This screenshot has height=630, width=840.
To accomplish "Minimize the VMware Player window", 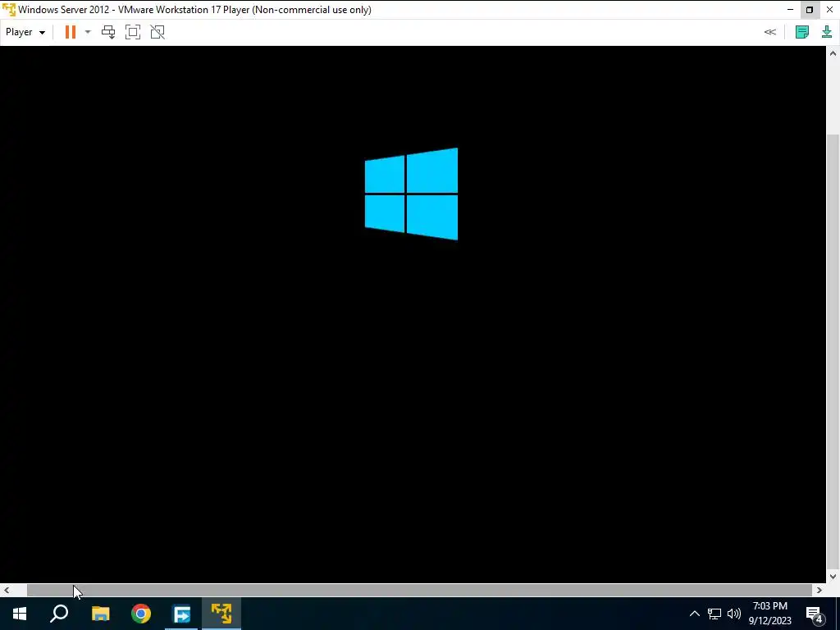I will coord(790,10).
